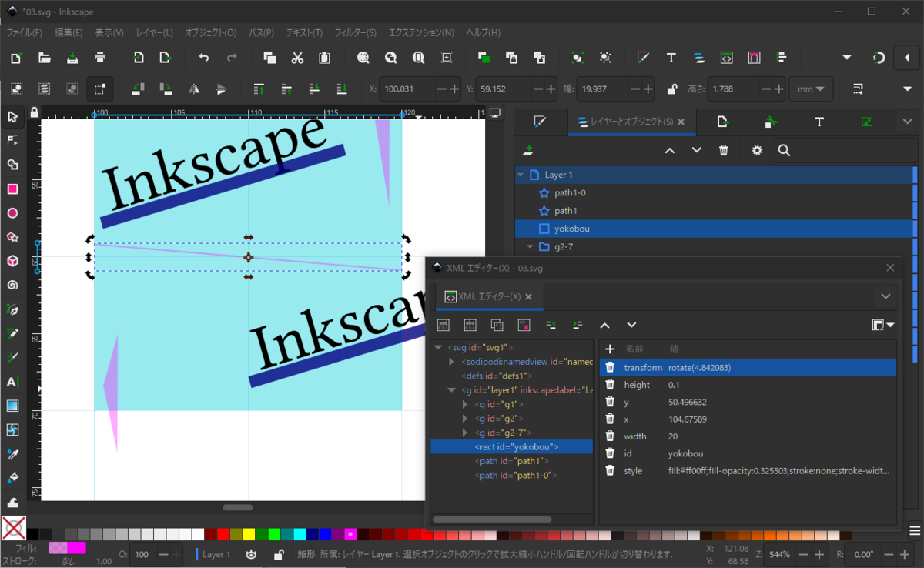Open the docked panels overflow chevron
The image size is (924, 568).
pos(907,122)
